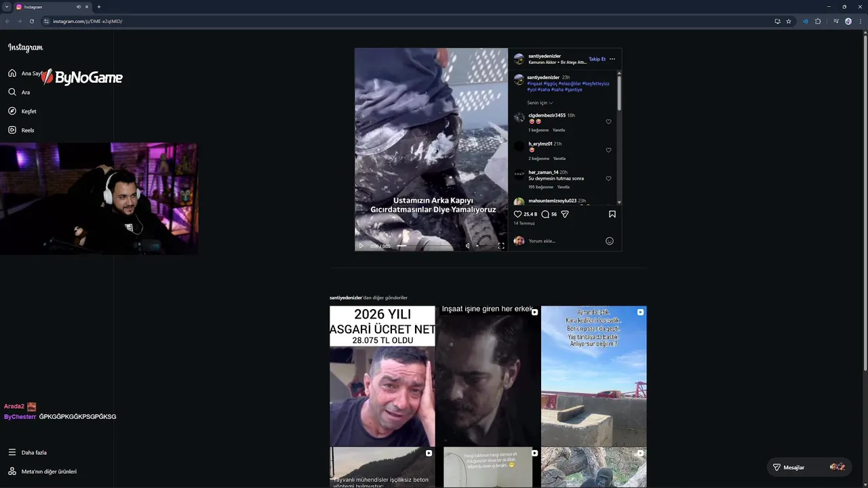This screenshot has height=488, width=868.
Task: Click the 14 Temmuz post date
Action: coord(524,223)
